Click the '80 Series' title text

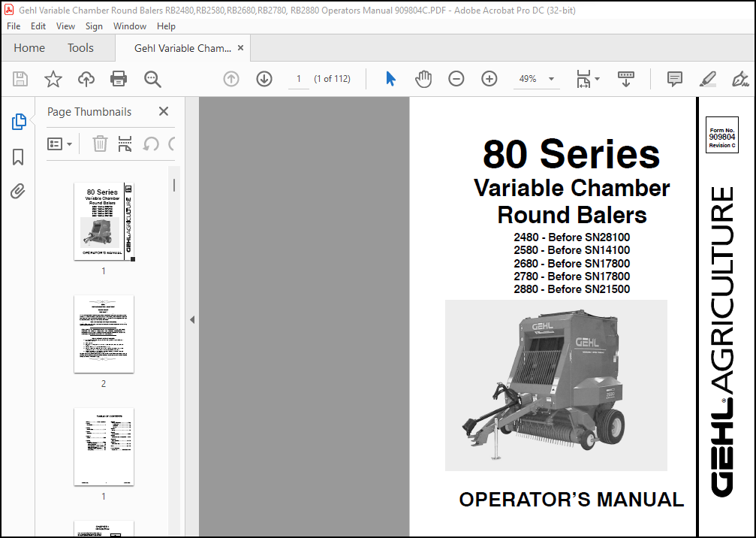pos(571,154)
